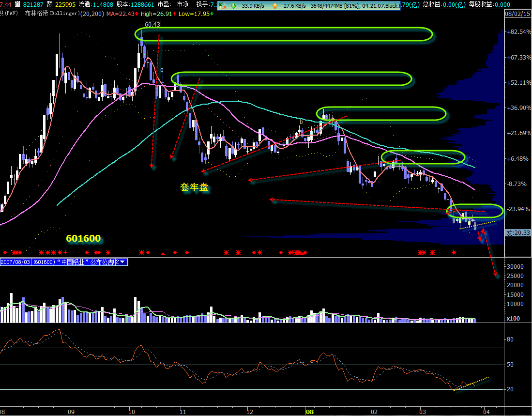Click the red triangle event marker
The image size is (532, 416).
pos(163,253)
